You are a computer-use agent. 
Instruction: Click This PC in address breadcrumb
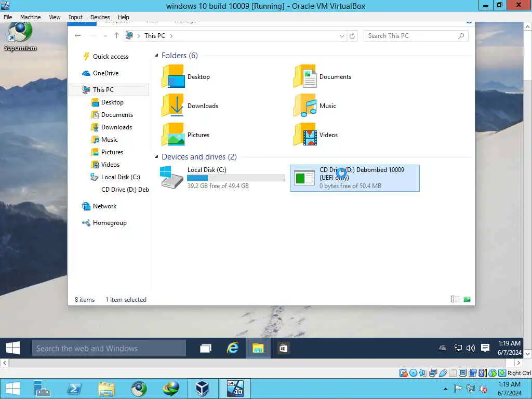[154, 36]
